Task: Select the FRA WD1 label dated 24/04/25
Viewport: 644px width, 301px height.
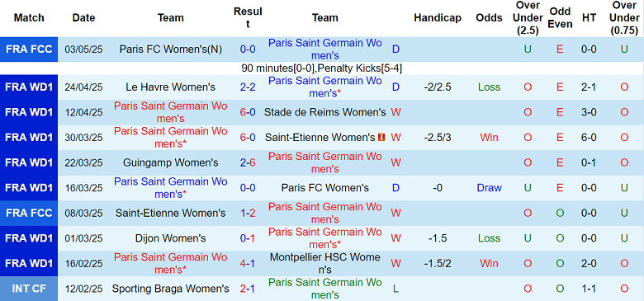Action: 29,87
